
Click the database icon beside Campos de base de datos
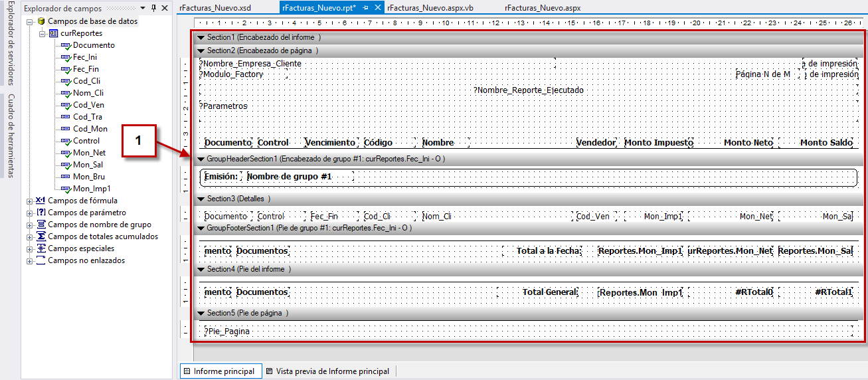coord(41,21)
